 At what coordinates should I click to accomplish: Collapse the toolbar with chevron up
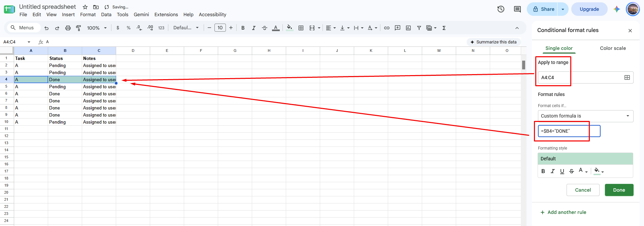pyautogui.click(x=517, y=28)
